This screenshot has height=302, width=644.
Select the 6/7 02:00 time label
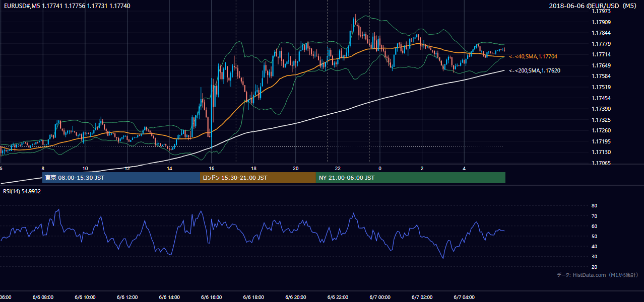[x=422, y=297]
